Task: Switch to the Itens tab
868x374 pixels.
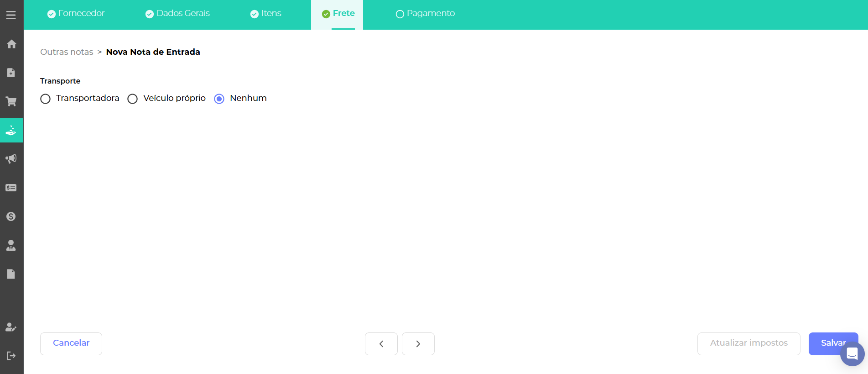Action: click(266, 14)
